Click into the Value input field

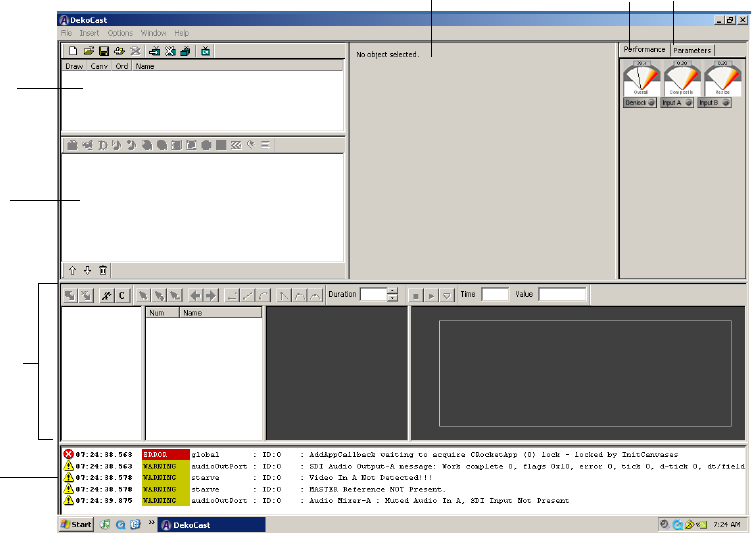coord(563,295)
